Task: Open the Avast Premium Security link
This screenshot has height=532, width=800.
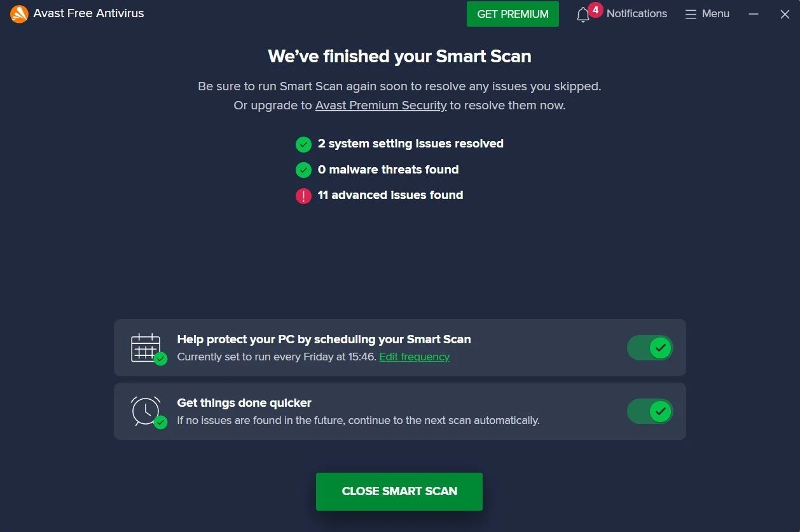Action: [380, 105]
